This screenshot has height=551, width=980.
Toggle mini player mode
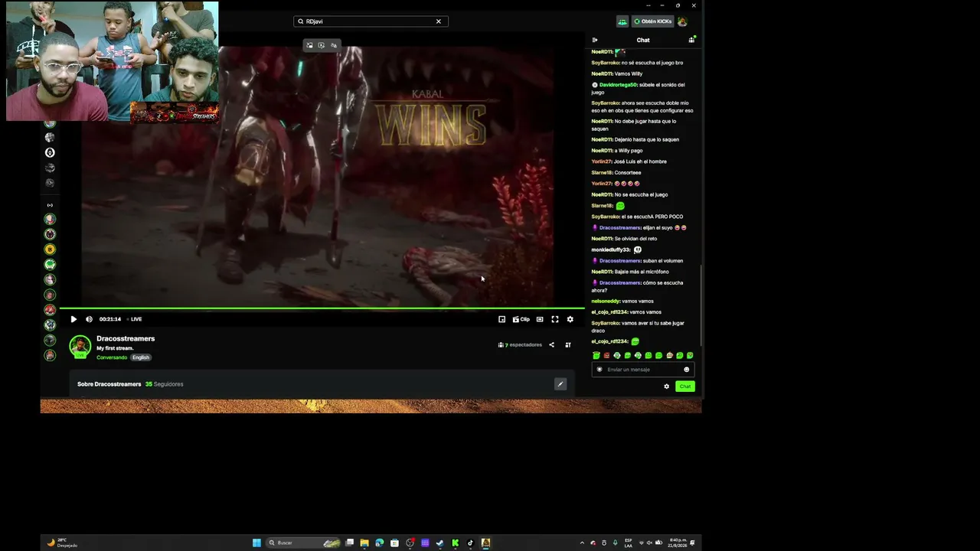click(501, 319)
